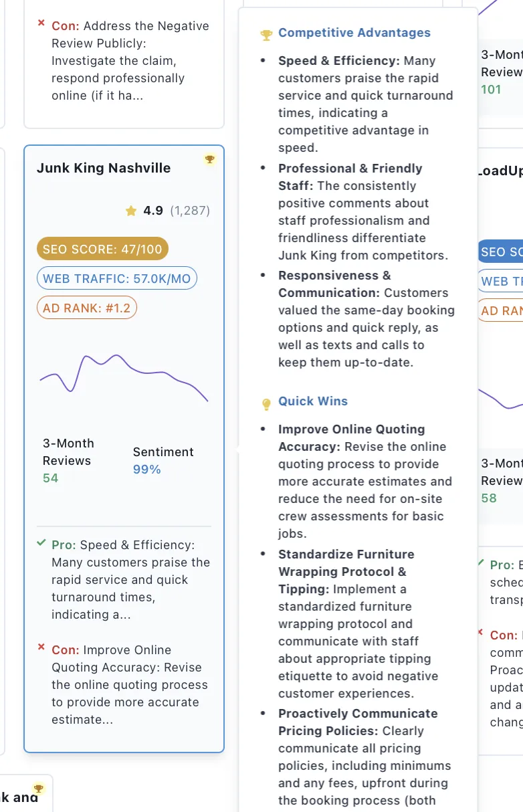Select the Junk King Nashville card title
This screenshot has height=812, width=523.
tap(104, 168)
